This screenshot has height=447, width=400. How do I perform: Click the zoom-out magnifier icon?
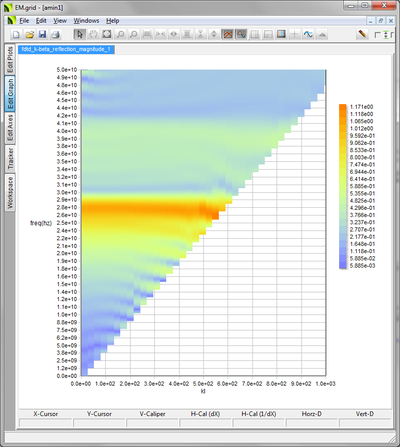pos(134,34)
